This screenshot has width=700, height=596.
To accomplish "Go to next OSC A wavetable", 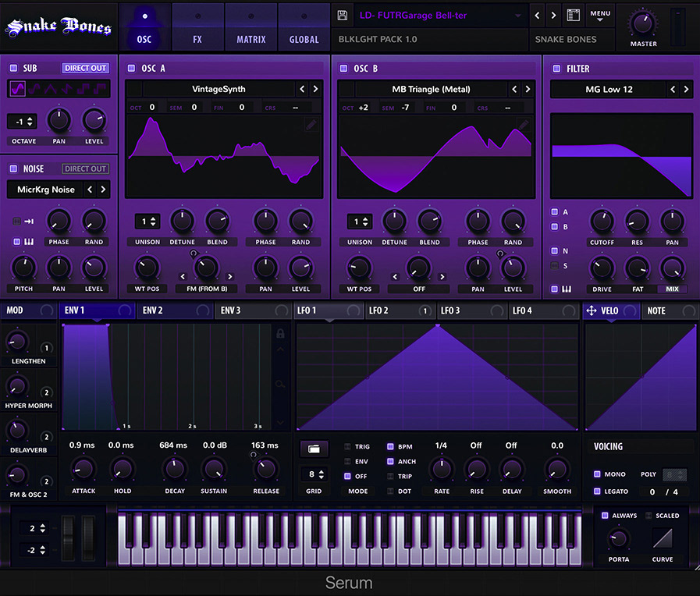I will pos(315,89).
